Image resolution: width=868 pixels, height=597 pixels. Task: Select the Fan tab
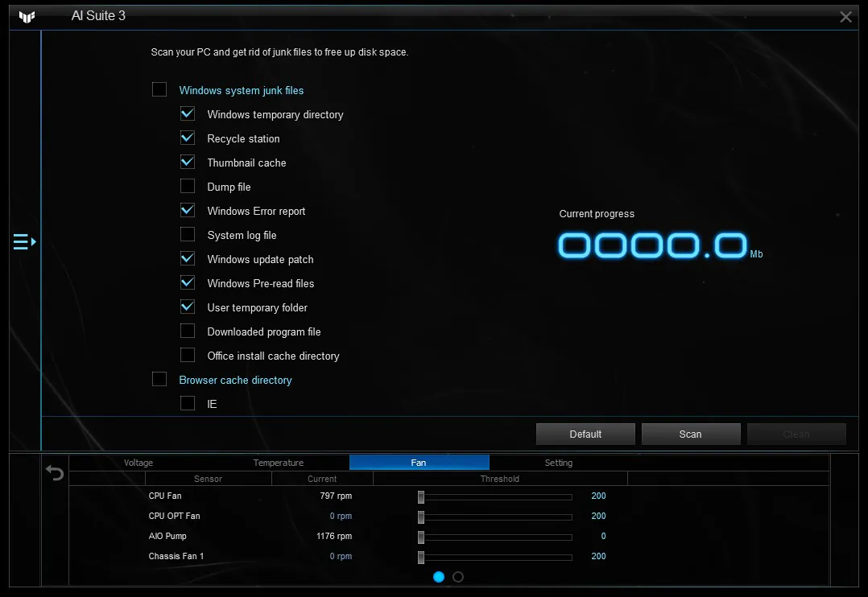(x=419, y=463)
